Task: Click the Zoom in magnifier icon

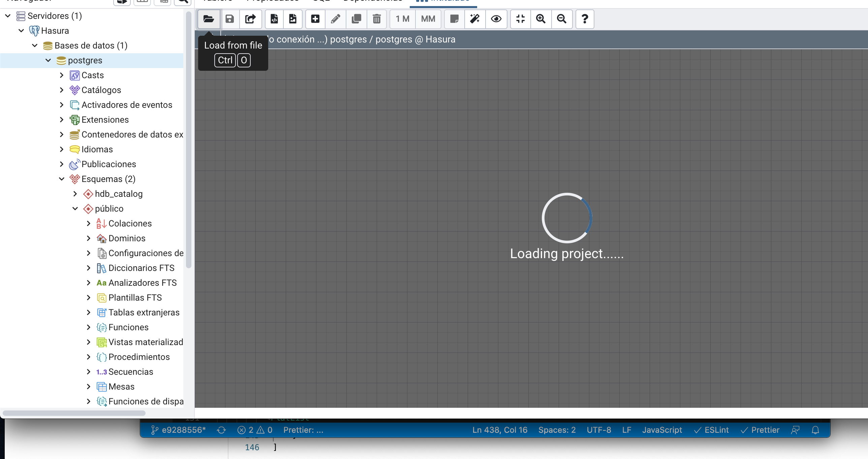Action: click(541, 19)
